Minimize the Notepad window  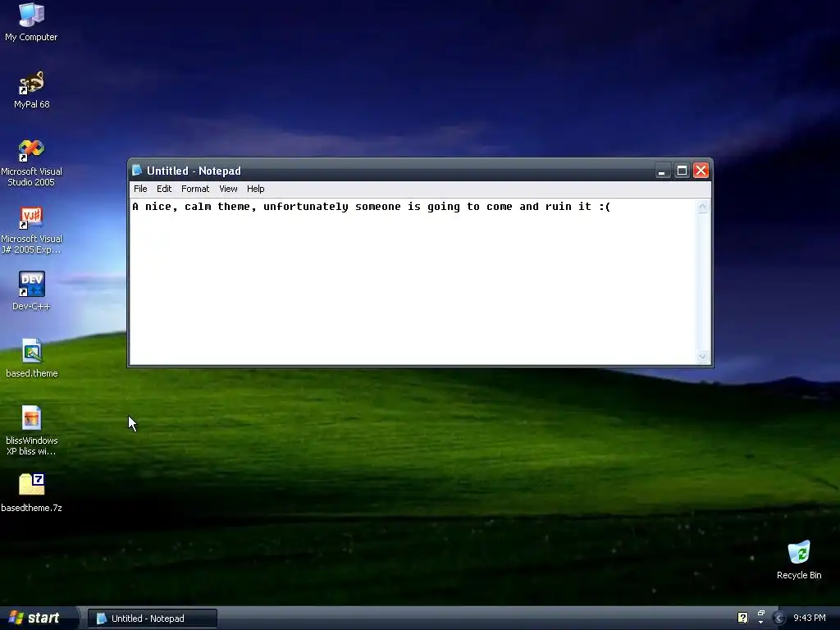coord(662,171)
